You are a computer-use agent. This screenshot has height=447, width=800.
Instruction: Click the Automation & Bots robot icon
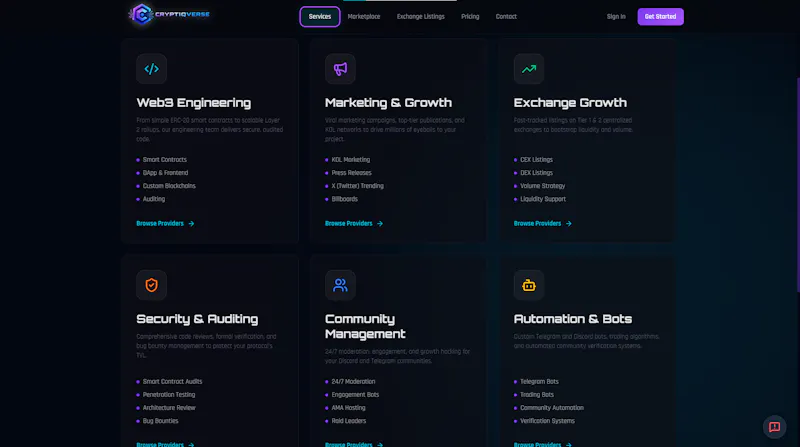click(x=529, y=285)
